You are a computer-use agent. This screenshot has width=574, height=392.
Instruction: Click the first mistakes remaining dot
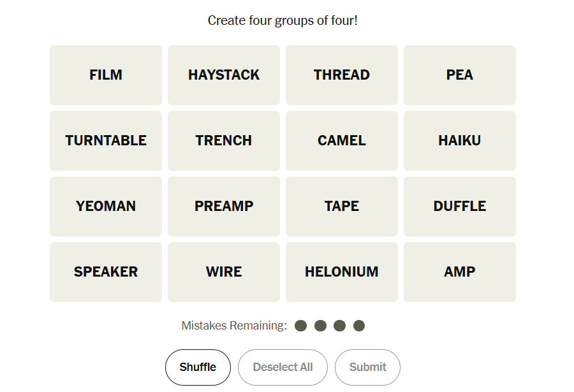[301, 326]
